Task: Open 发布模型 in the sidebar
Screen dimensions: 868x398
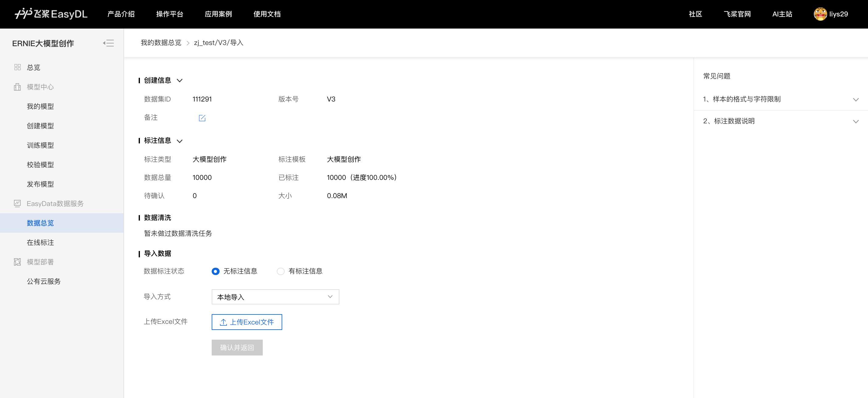Action: (40, 184)
